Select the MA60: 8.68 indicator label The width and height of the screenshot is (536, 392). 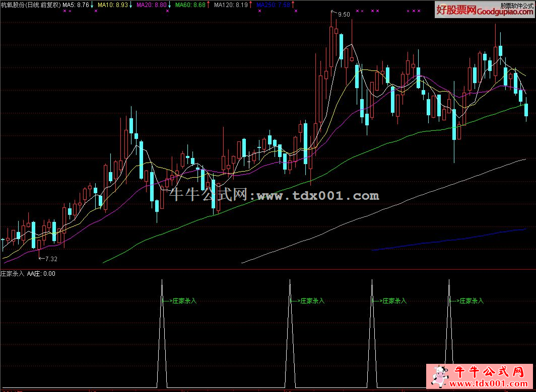click(x=190, y=5)
